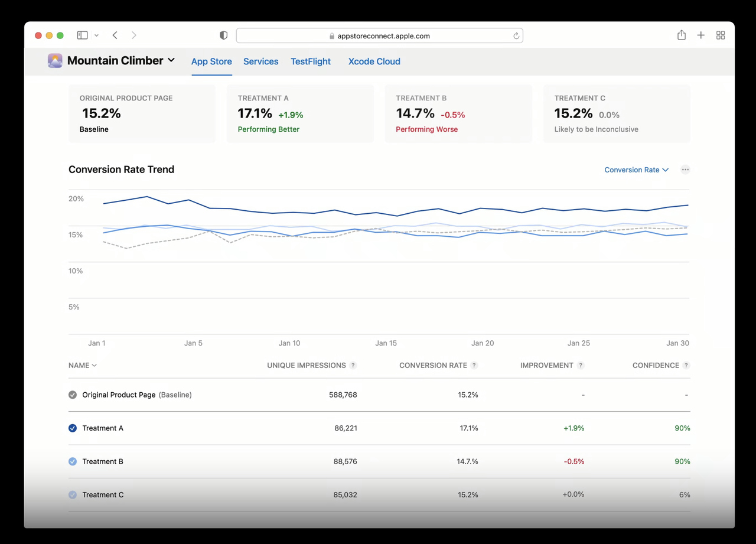This screenshot has height=544, width=756.
Task: Open the chart's more options ellipsis
Action: click(x=685, y=170)
